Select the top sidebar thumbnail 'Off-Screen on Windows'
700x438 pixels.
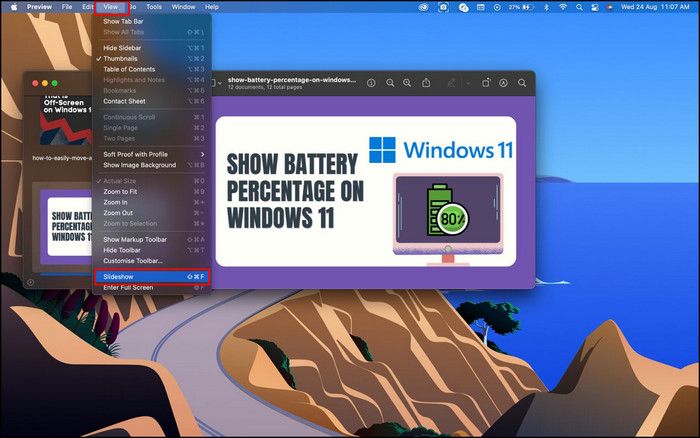pyautogui.click(x=66, y=120)
